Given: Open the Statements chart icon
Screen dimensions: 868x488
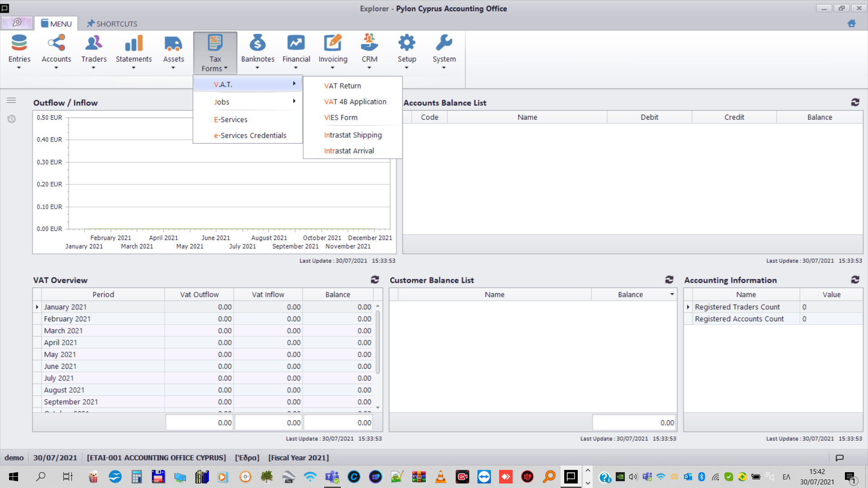Looking at the screenshot, I should [x=133, y=43].
